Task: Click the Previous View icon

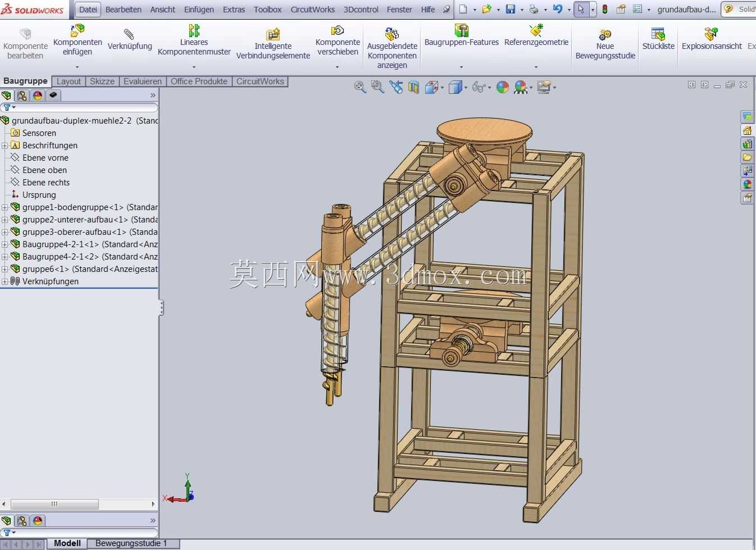Action: click(396, 87)
